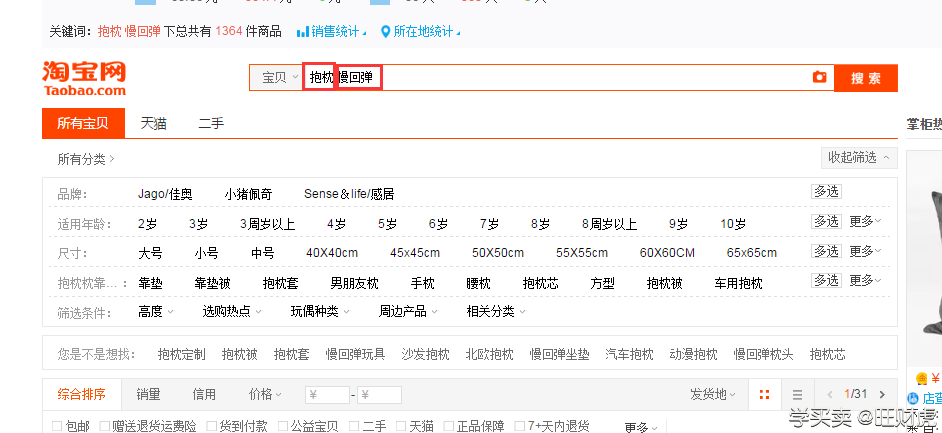Tick the 赠送退货运费险 checkbox
Image resolution: width=942 pixels, height=433 pixels.
105,426
